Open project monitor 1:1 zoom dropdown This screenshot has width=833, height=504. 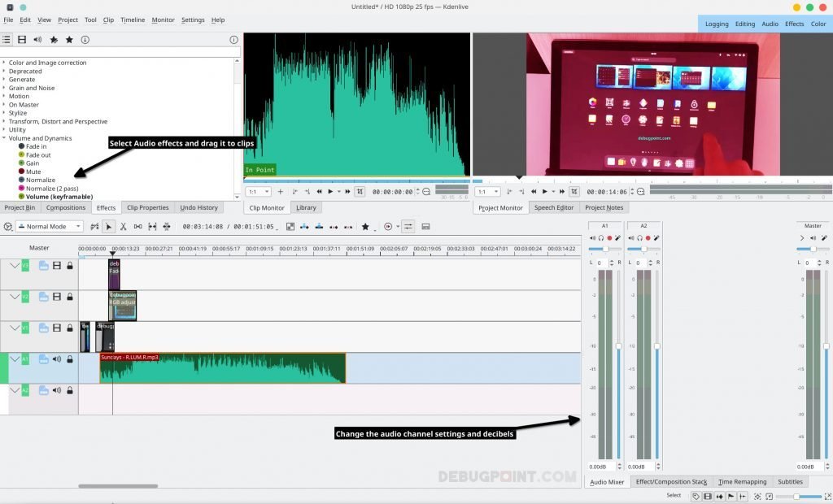click(x=488, y=192)
